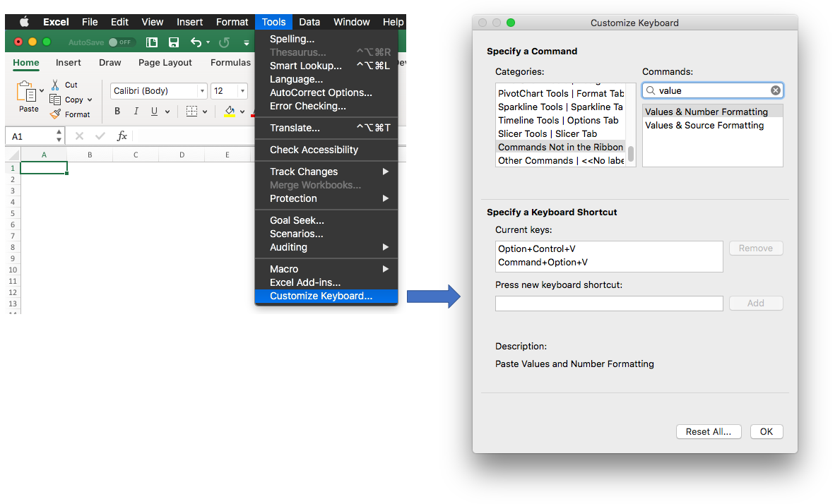Click the Borders icon

(x=191, y=112)
